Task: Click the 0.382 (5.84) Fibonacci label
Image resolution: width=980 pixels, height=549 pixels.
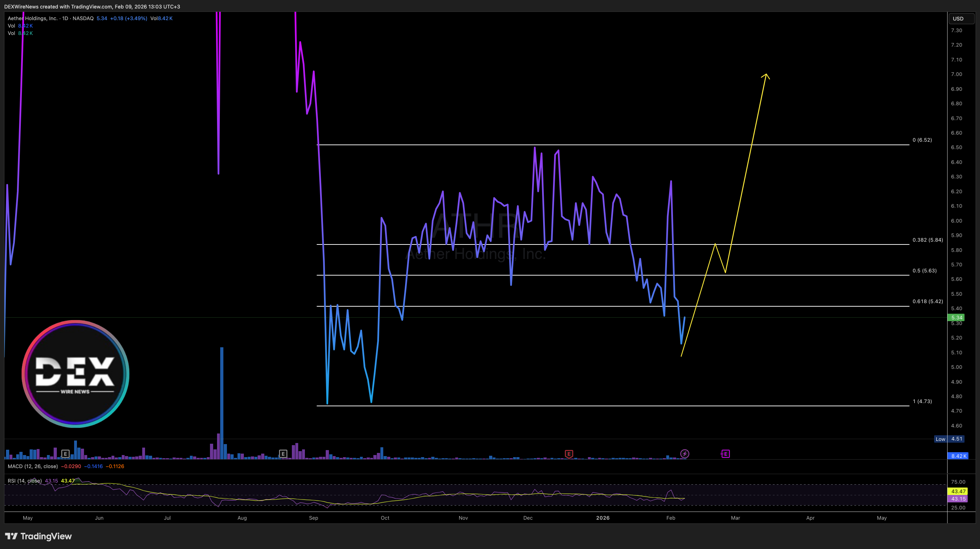Action: (927, 240)
